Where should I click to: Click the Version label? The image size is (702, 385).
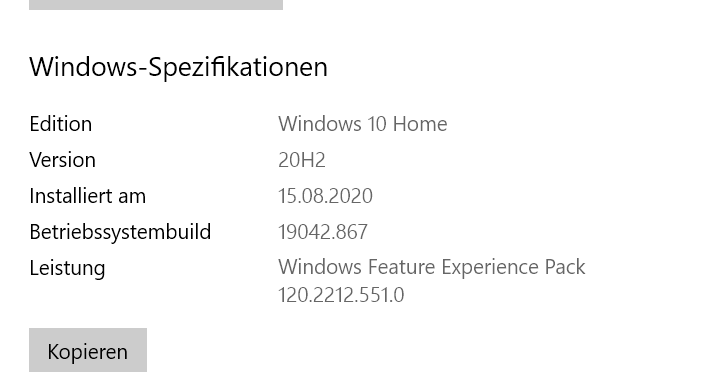[63, 160]
